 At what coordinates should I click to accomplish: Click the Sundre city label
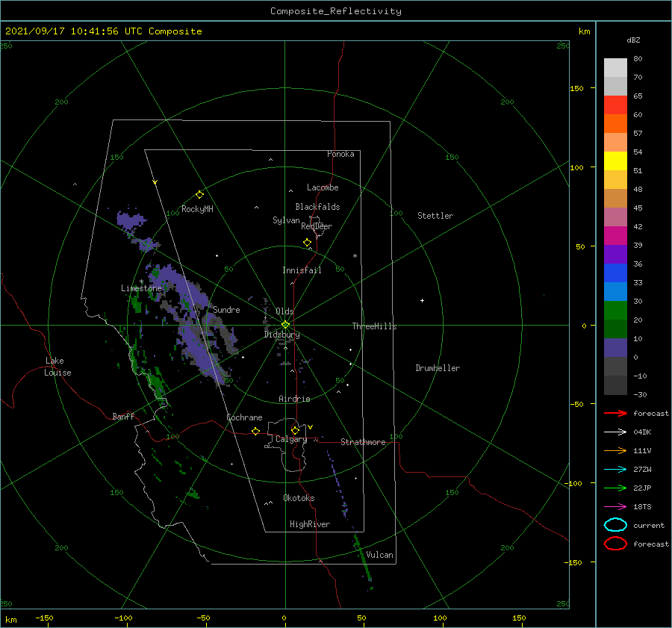[x=226, y=309]
